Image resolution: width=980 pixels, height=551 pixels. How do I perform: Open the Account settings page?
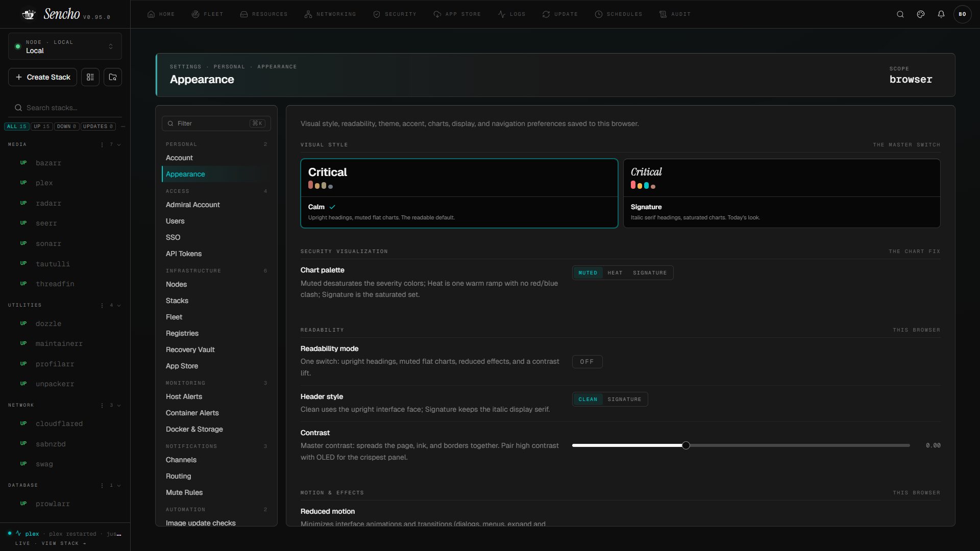coord(216,158)
